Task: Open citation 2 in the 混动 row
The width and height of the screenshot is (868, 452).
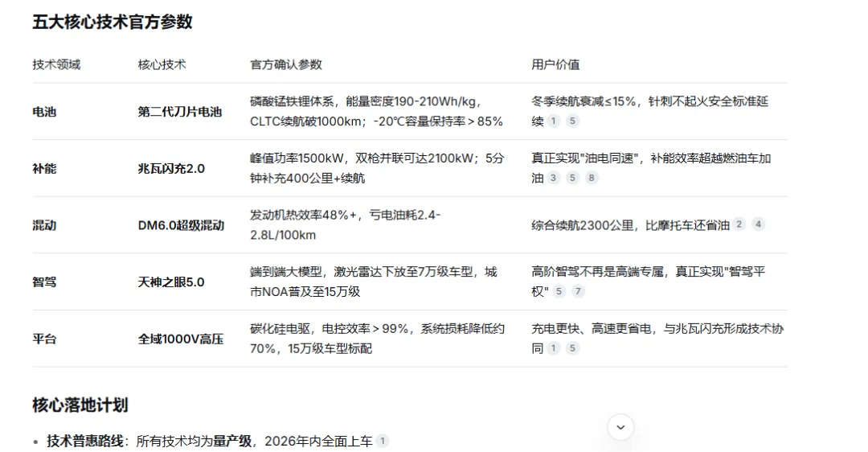Action: point(739,224)
